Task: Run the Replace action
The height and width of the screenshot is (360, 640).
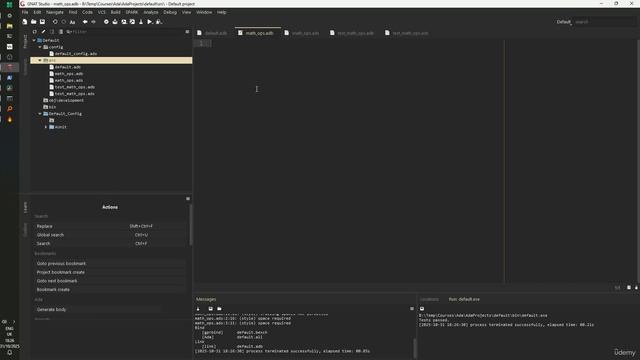Action: click(110, 226)
